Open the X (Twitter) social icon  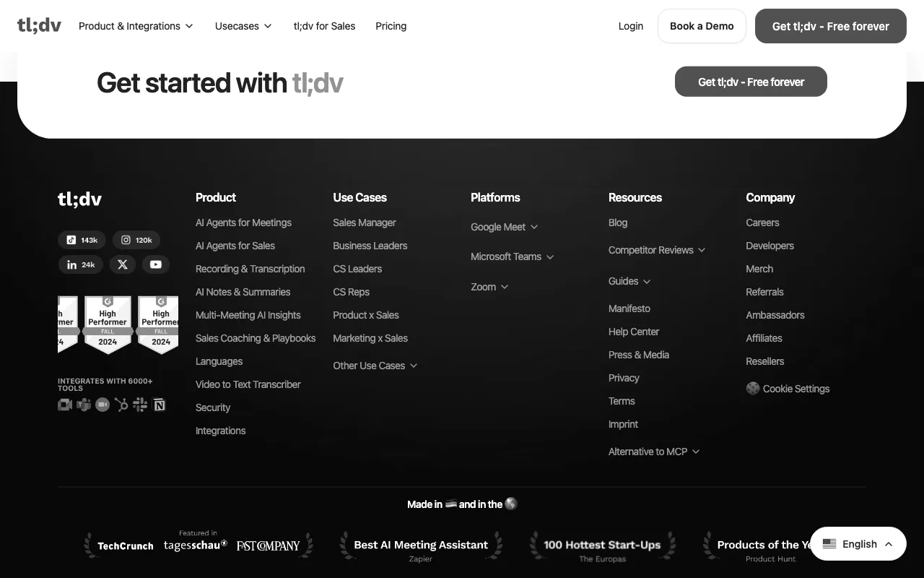tap(123, 264)
